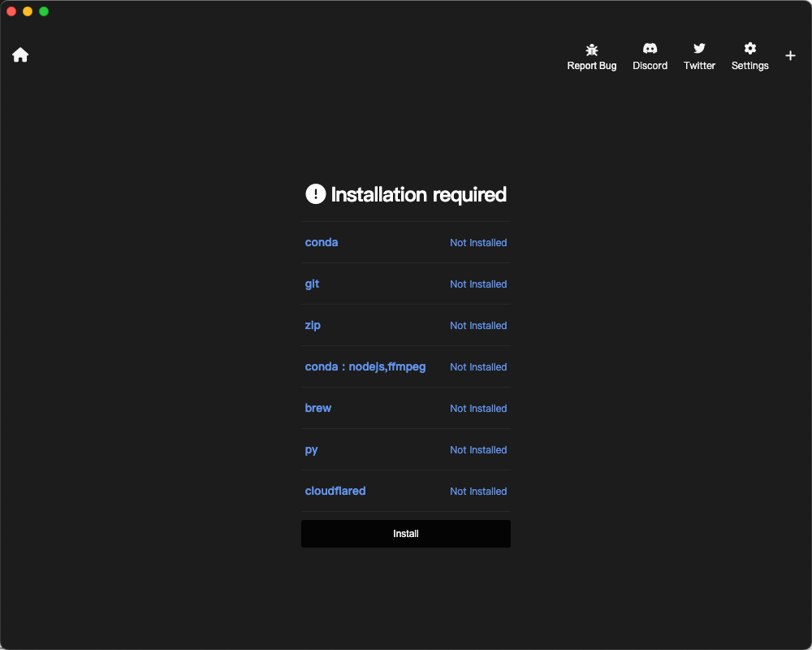Select the git requirement name
The image size is (812, 650).
(312, 284)
